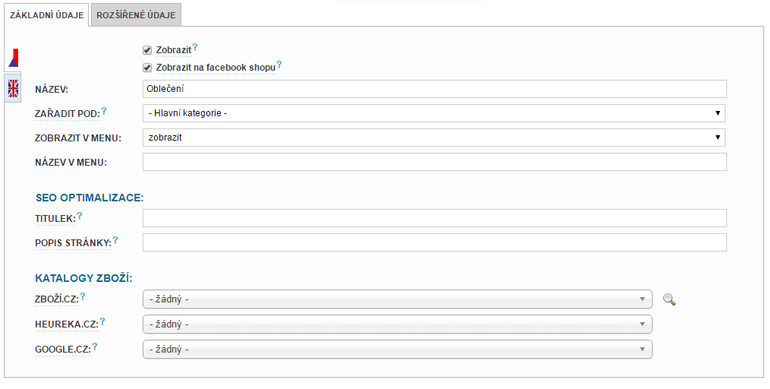
Task: Click help question mark next to Popis stránky
Action: coord(115,240)
